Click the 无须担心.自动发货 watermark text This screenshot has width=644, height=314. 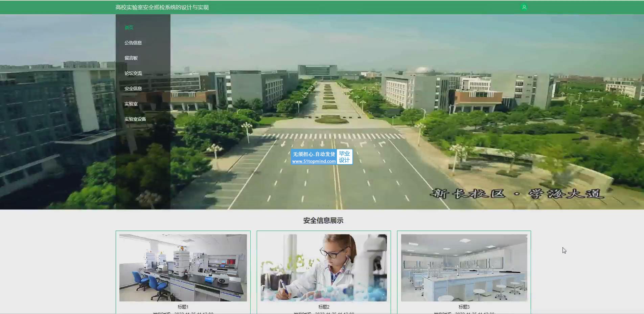[314, 154]
